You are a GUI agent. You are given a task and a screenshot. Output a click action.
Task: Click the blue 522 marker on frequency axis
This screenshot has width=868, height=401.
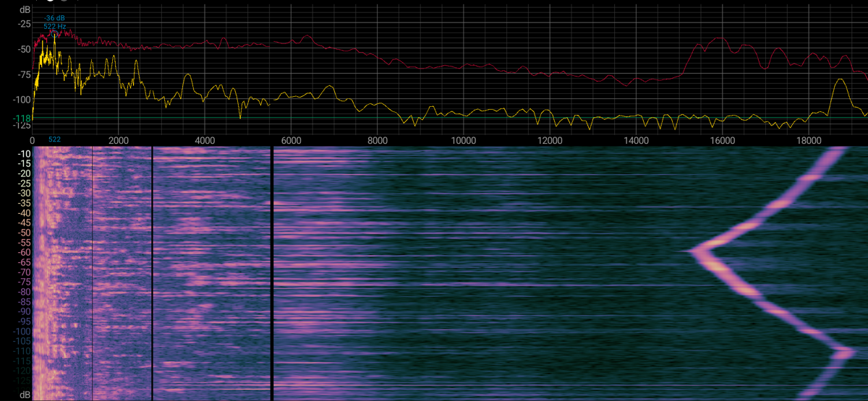pos(54,139)
